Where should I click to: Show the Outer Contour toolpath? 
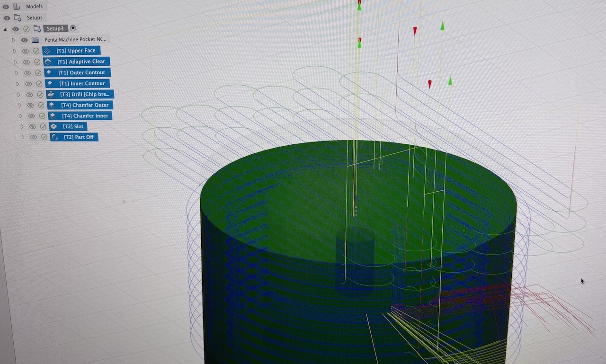coord(27,73)
